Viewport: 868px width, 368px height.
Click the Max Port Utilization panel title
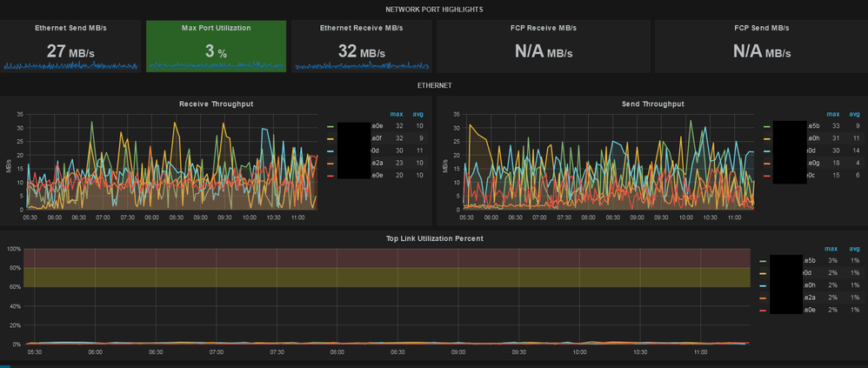pyautogui.click(x=216, y=28)
